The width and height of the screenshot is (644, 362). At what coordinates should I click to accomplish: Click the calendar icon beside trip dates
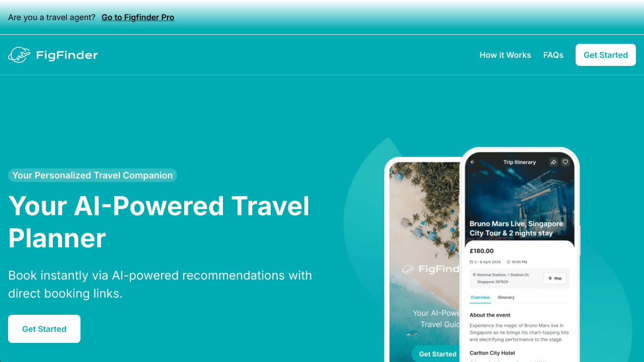tap(471, 262)
